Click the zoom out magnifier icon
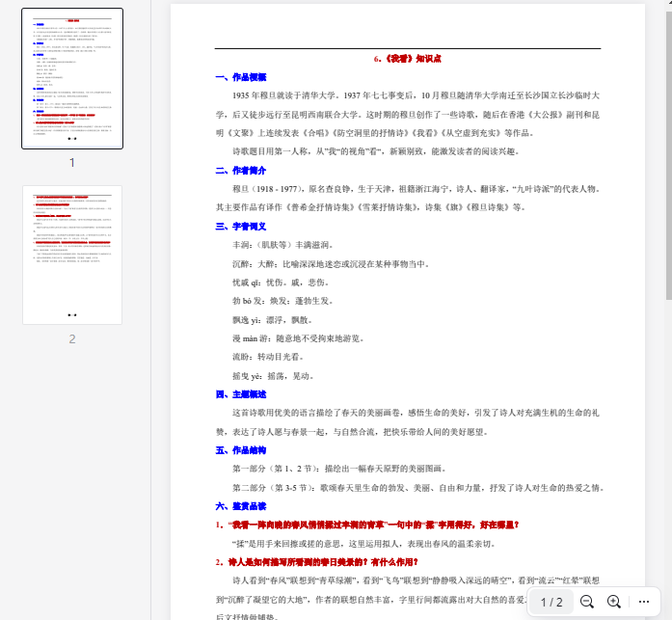Image resolution: width=672 pixels, height=620 pixels. coord(586,602)
